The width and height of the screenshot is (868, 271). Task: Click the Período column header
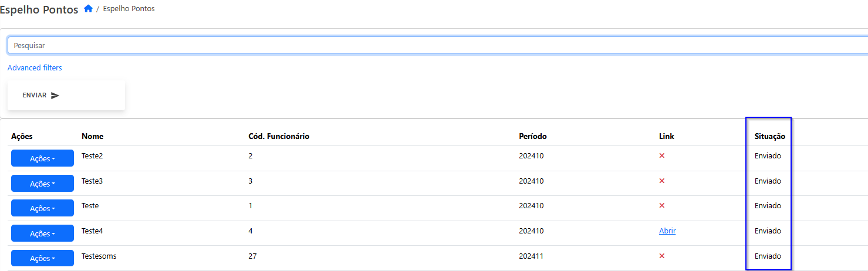pyautogui.click(x=532, y=137)
